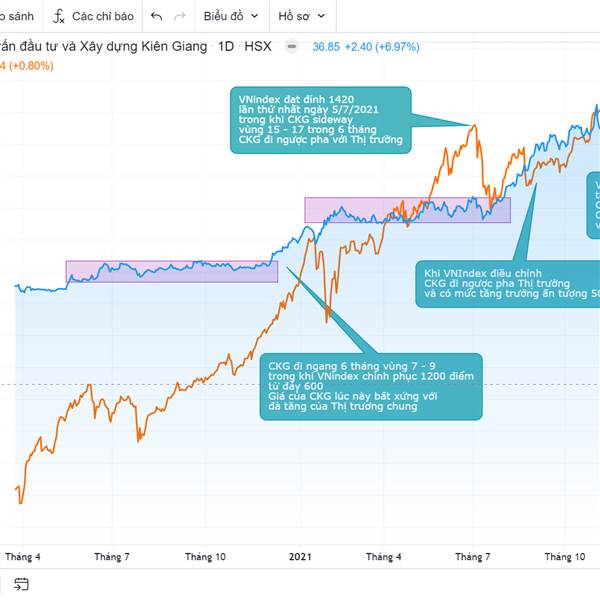Click the HSX exchange label
The width and height of the screenshot is (600, 600).
257,46
